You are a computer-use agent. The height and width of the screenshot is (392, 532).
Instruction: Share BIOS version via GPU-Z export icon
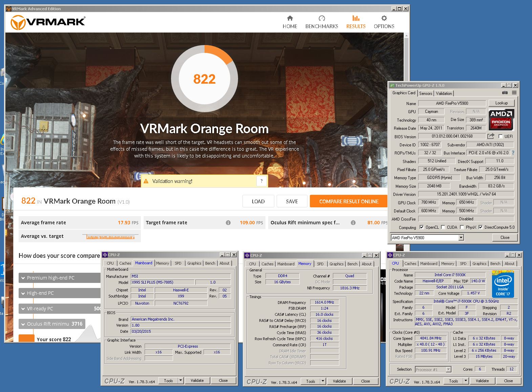click(491, 136)
